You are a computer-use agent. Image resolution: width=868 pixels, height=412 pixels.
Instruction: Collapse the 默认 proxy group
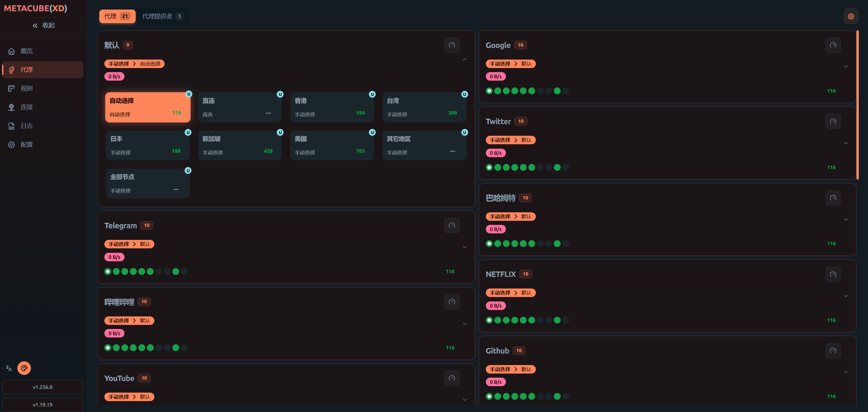(464, 60)
